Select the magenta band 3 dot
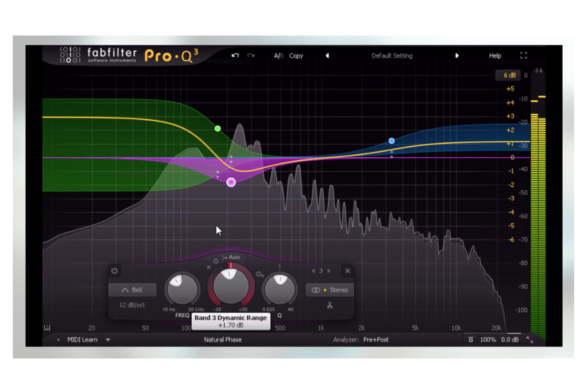 [231, 182]
